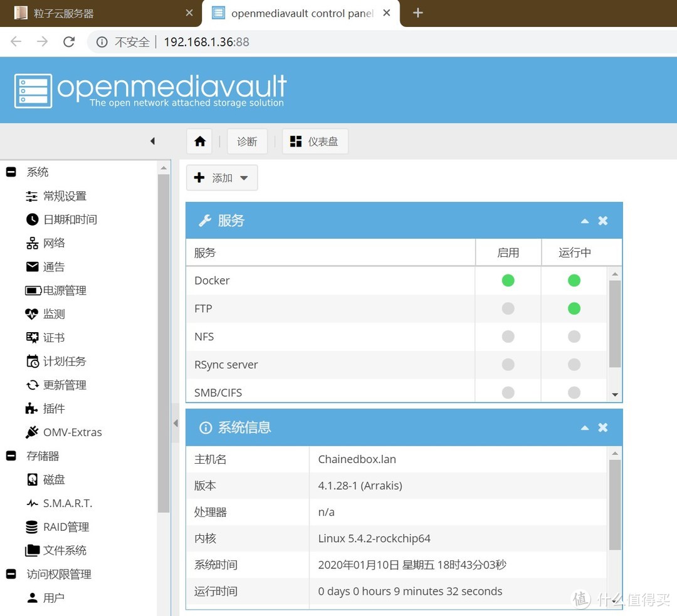Viewport: 677px width, 616px height.
Task: Click the sidebar splitter collapse arrow
Action: pyautogui.click(x=176, y=424)
